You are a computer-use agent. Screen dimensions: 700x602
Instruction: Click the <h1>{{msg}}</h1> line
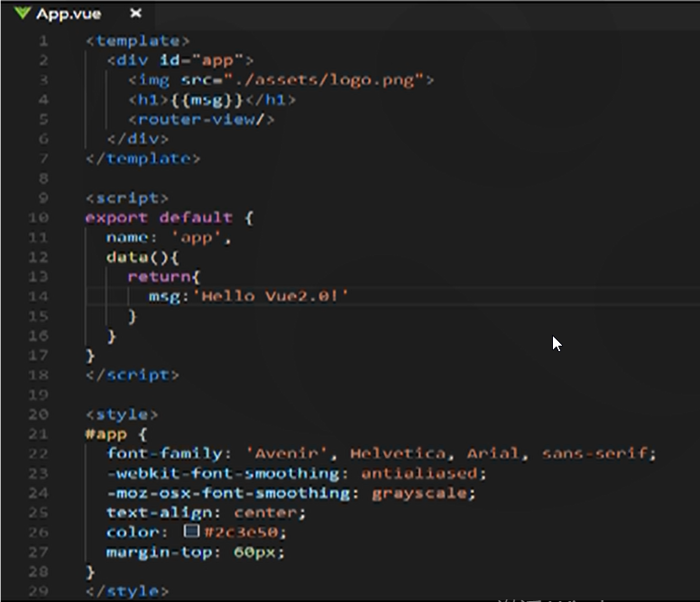(212, 99)
